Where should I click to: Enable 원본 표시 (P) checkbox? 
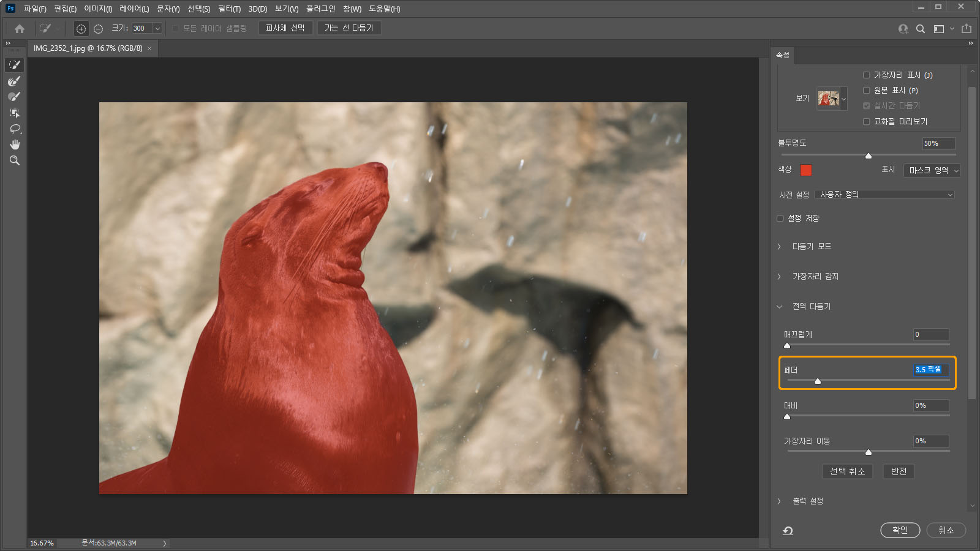[866, 91]
